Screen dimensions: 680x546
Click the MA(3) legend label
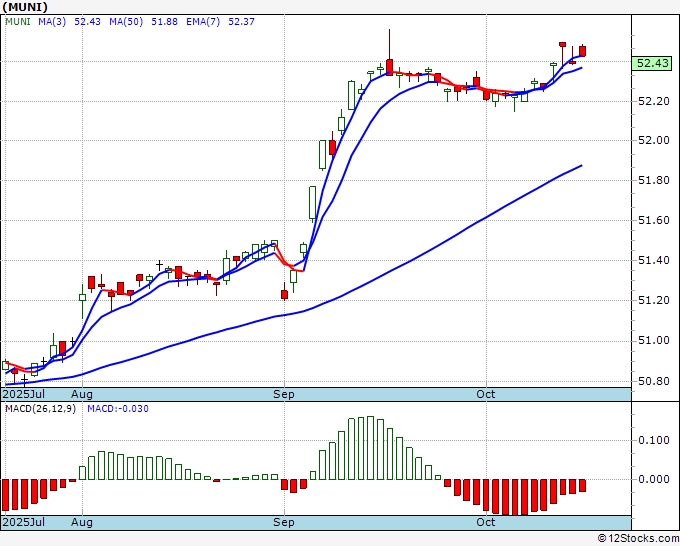point(52,21)
